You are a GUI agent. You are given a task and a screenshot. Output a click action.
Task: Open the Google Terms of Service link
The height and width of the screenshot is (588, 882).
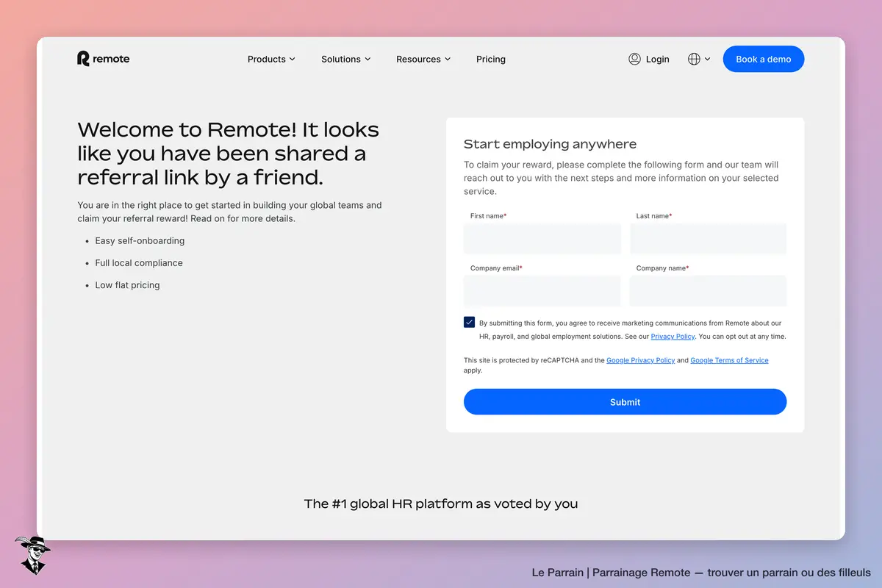click(729, 360)
